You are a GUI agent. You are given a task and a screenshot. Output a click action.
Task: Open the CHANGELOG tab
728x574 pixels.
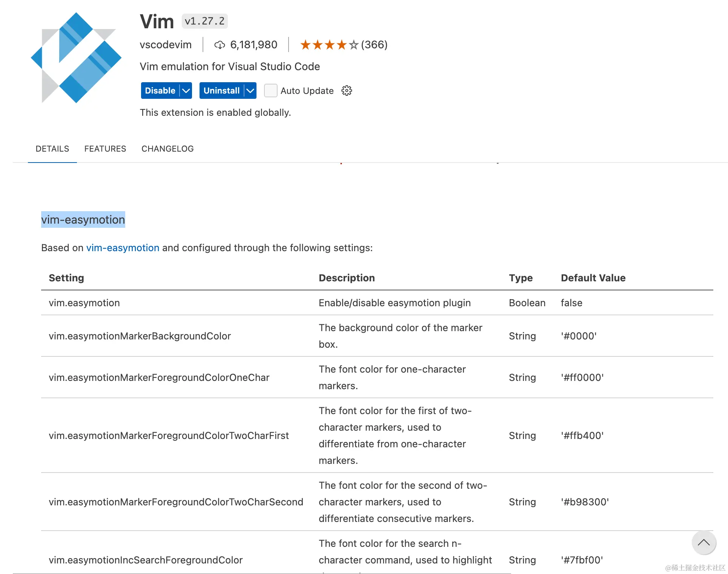(167, 149)
